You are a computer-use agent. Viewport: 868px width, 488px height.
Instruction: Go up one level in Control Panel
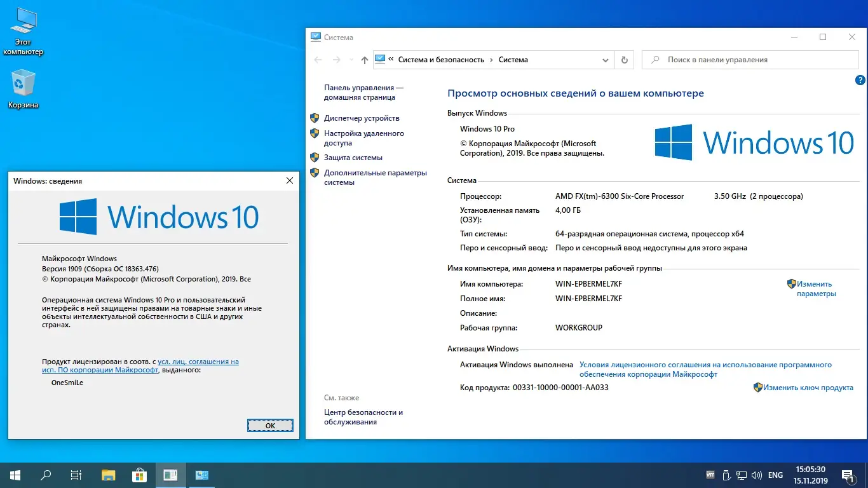point(364,60)
